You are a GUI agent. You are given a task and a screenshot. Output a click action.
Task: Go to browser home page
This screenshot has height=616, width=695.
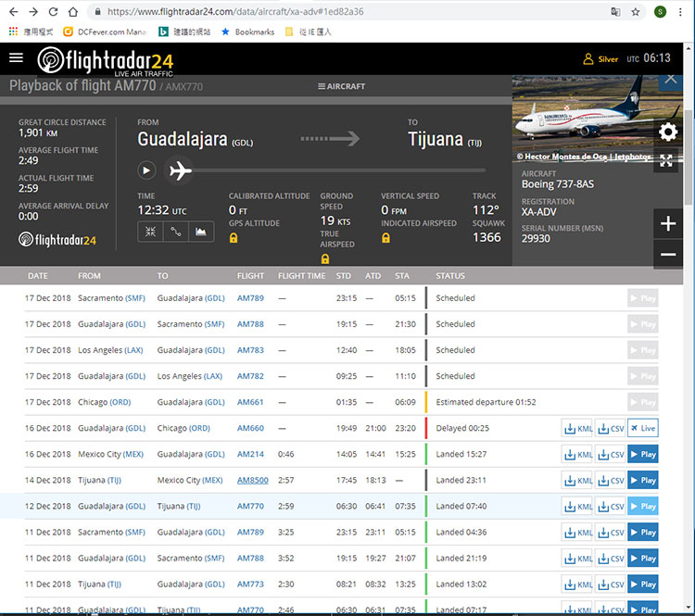pos(73,11)
